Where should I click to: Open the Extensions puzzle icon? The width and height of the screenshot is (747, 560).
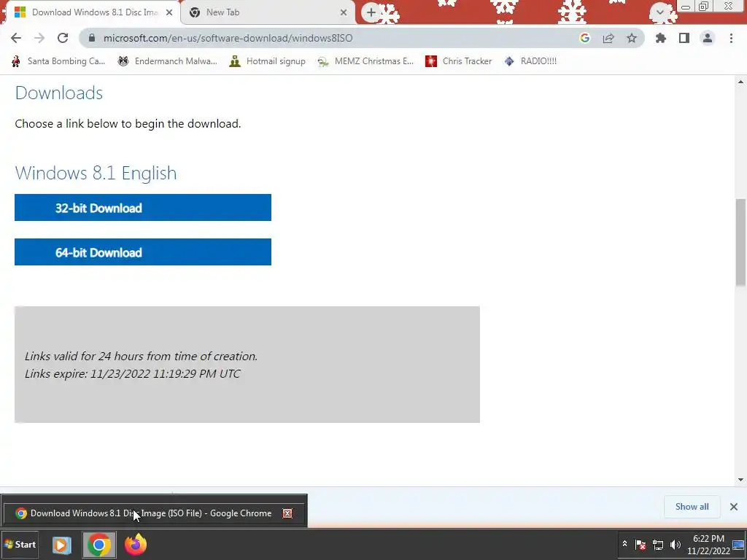(661, 38)
